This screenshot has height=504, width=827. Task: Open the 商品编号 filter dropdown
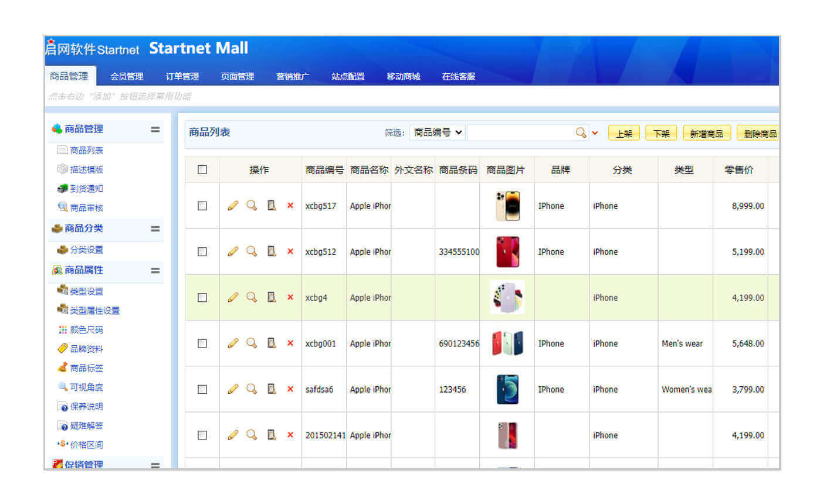coord(438,132)
